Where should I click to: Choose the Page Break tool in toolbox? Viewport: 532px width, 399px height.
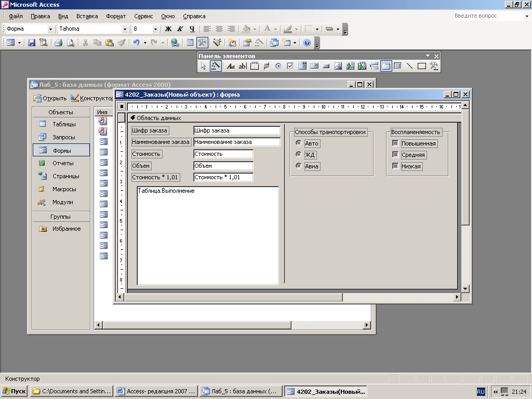point(374,66)
